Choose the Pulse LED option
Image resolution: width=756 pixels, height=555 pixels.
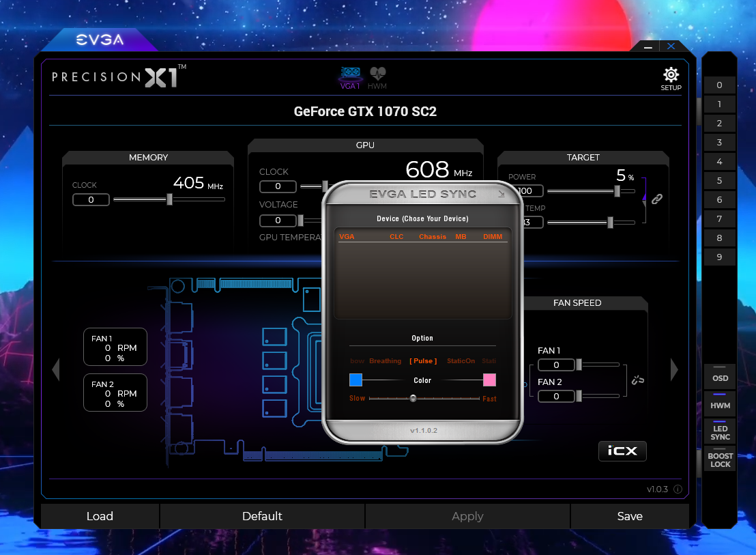coord(423,360)
